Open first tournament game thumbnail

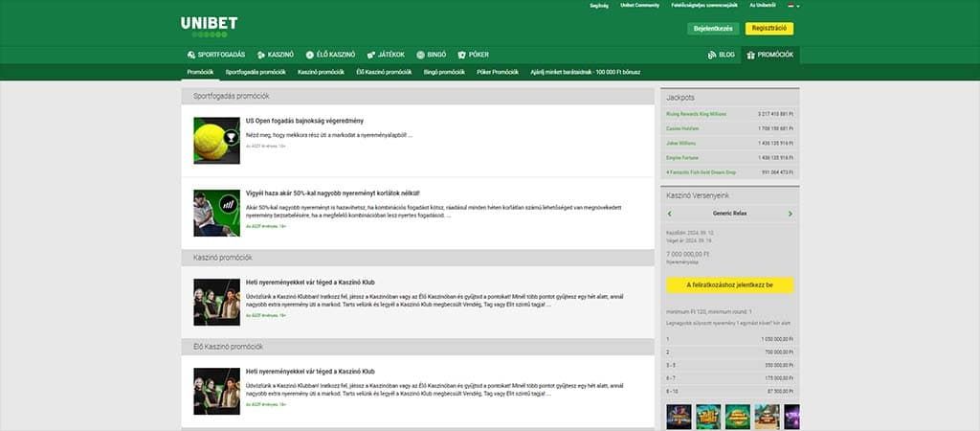pyautogui.click(x=679, y=417)
